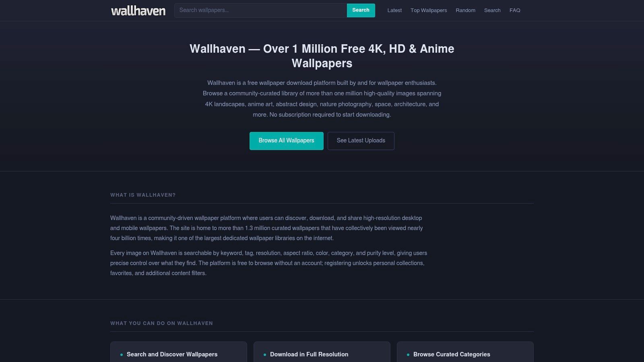Click the 'What is Wallhaven?' section heading
This screenshot has height=362, width=644.
(143, 195)
